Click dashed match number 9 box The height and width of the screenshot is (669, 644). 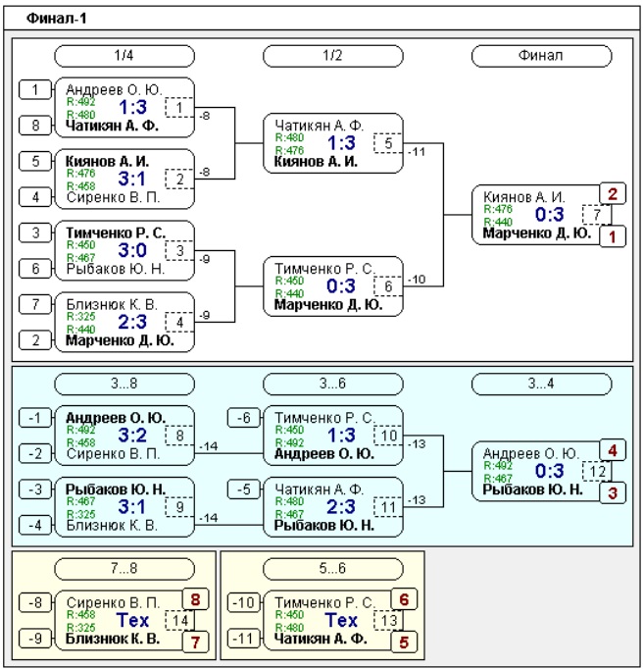pyautogui.click(x=179, y=507)
